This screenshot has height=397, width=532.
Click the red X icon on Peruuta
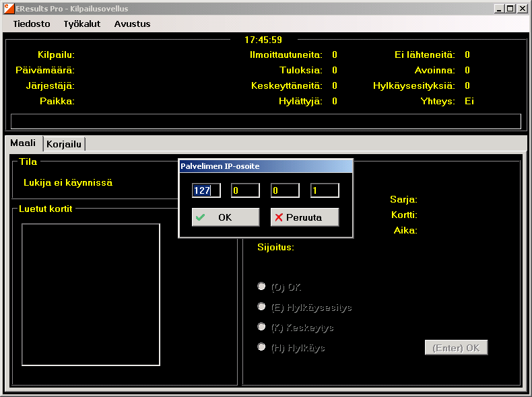(279, 217)
